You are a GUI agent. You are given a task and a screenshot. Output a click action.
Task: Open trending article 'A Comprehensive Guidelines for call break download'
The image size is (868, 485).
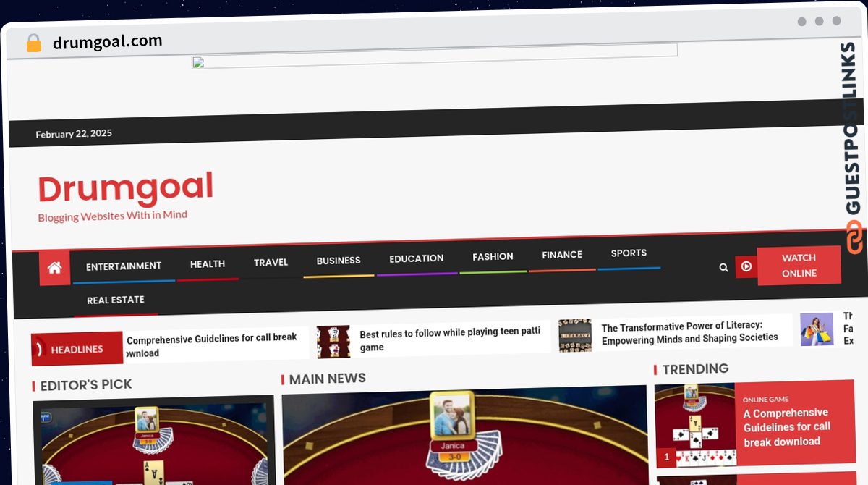(787, 426)
